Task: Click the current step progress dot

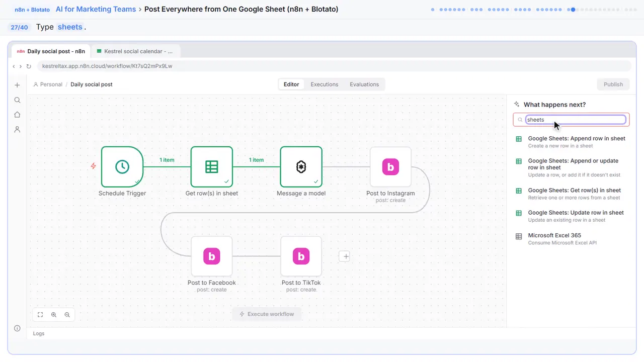Action: click(573, 10)
